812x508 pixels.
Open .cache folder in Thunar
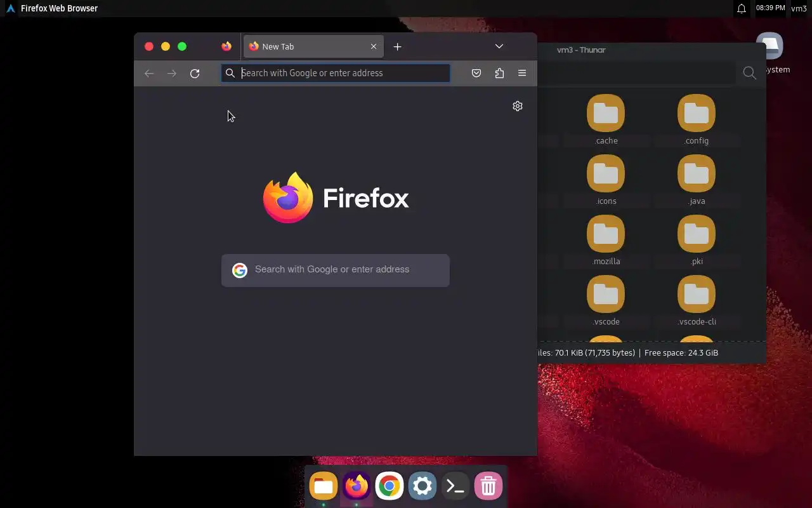[x=606, y=121]
